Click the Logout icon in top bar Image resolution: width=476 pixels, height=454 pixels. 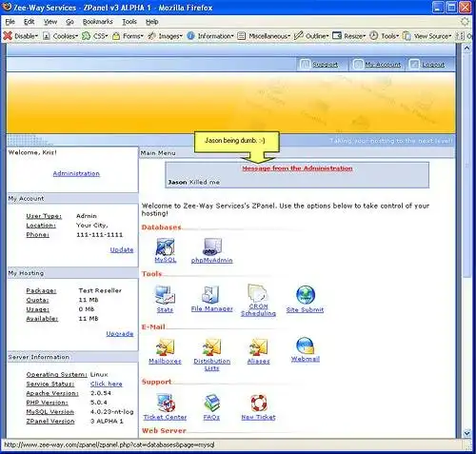click(x=414, y=65)
